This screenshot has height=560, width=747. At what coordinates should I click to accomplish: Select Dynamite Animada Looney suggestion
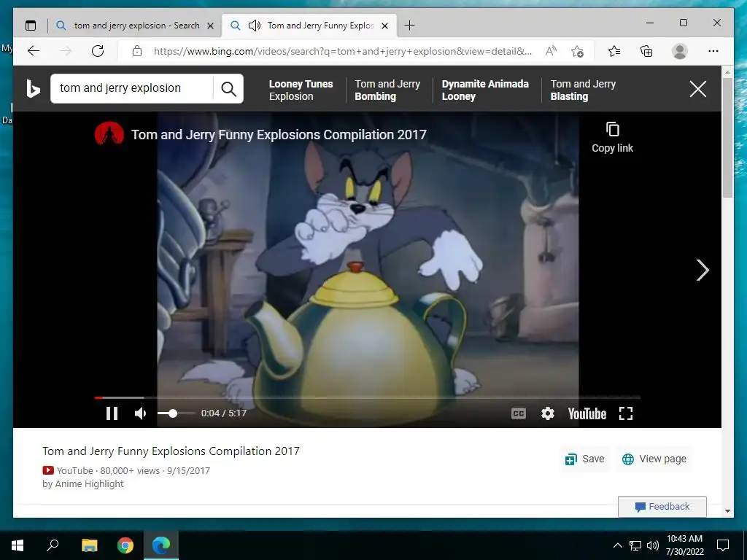pyautogui.click(x=485, y=90)
